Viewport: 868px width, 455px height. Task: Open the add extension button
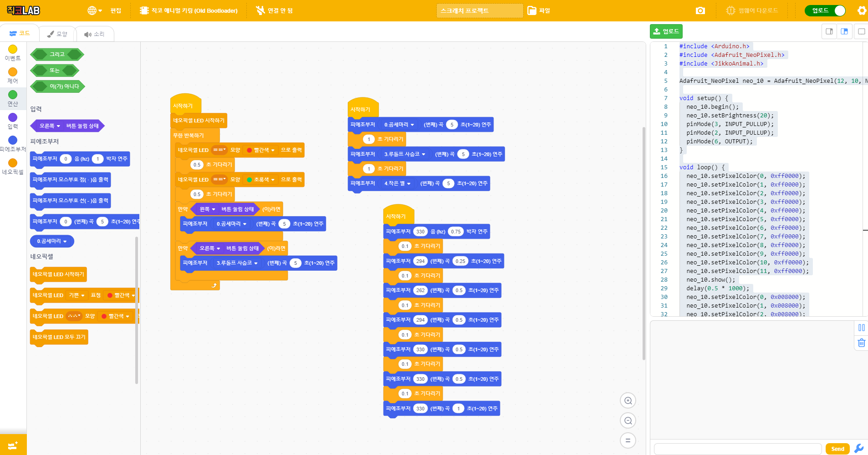pos(13,445)
